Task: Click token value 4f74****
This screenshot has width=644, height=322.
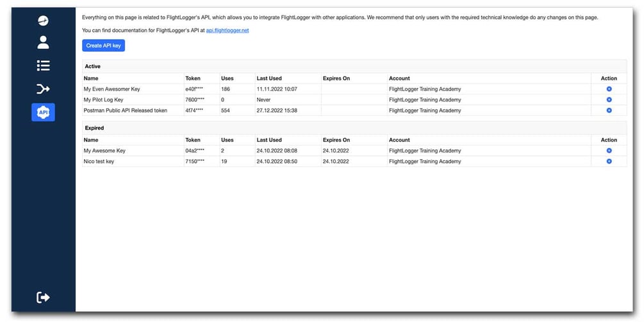Action: pyautogui.click(x=195, y=110)
